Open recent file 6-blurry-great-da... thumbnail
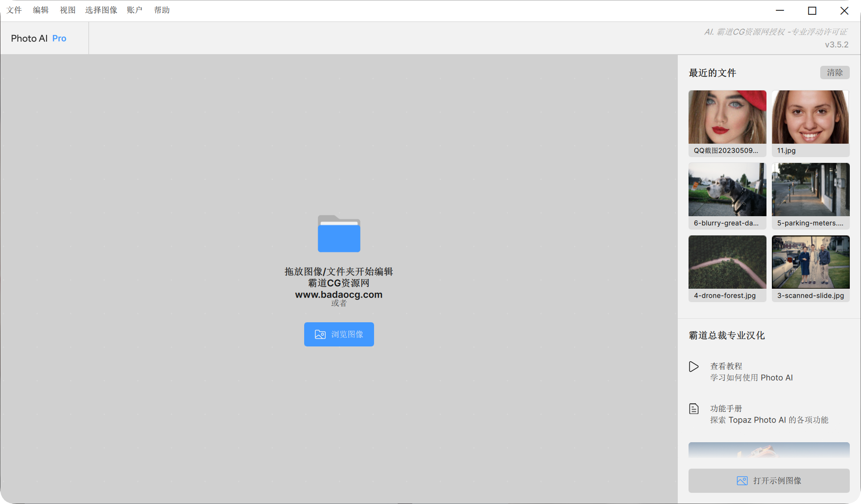The width and height of the screenshot is (861, 504). click(728, 196)
